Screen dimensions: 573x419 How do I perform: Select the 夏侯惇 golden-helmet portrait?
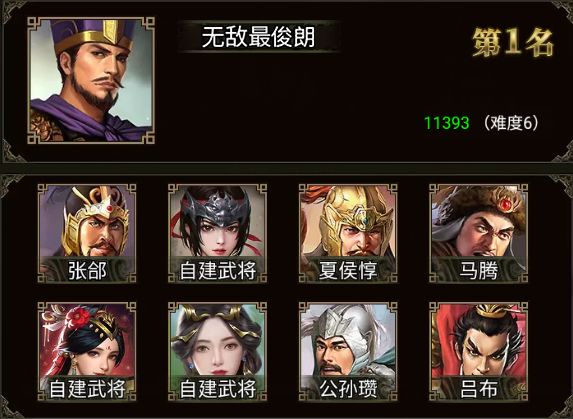point(348,233)
